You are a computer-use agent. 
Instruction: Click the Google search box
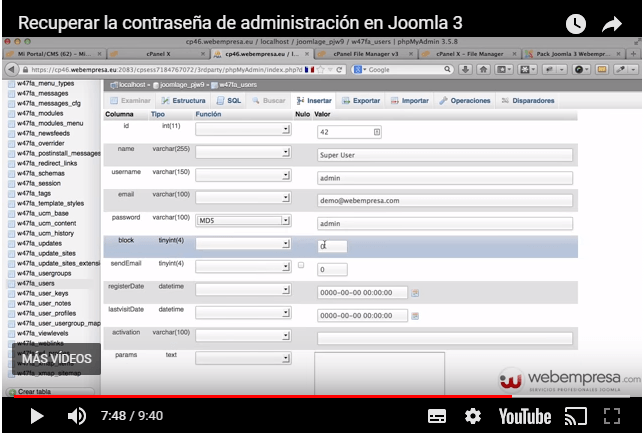[402, 70]
